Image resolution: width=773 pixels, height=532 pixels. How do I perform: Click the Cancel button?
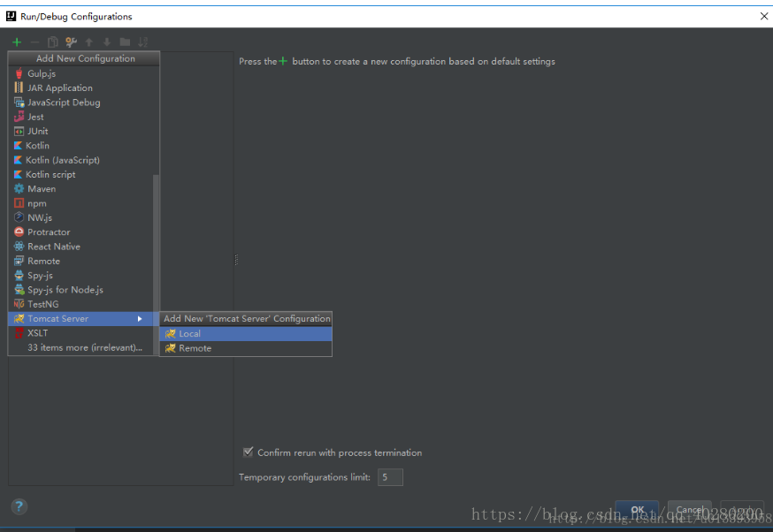click(690, 510)
